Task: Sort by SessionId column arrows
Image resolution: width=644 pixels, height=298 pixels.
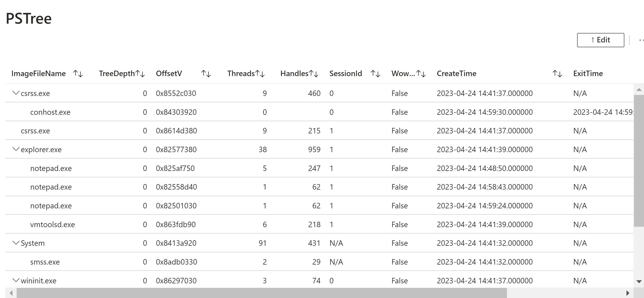Action: click(x=375, y=73)
